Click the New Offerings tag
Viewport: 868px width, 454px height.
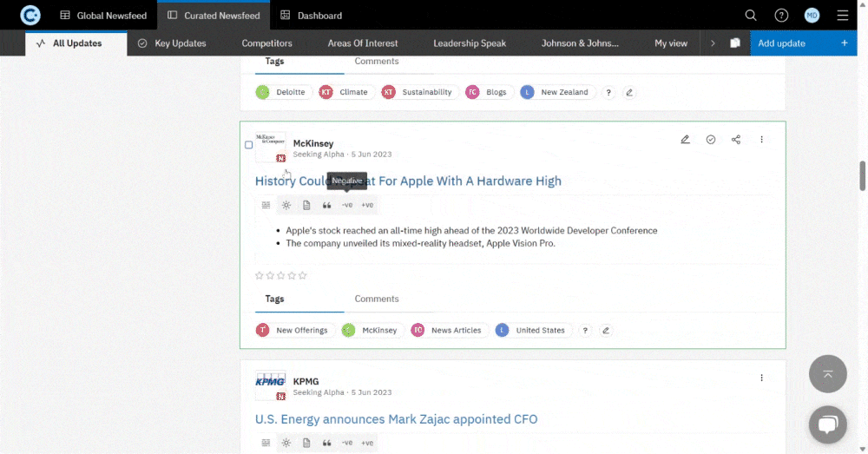click(295, 331)
